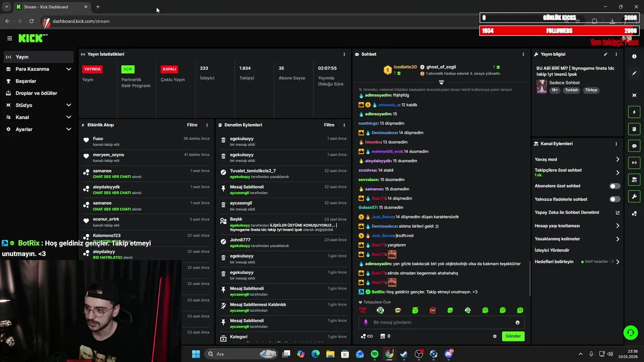This screenshot has height=362, width=644.
Task: Open Spotify from the taskbar
Action: 374,354
